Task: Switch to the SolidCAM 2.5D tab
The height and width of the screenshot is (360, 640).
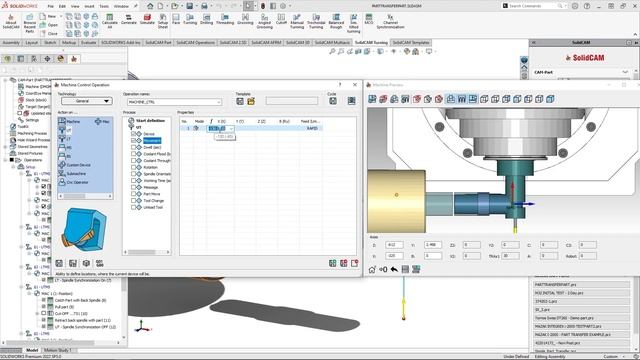Action: tap(233, 42)
